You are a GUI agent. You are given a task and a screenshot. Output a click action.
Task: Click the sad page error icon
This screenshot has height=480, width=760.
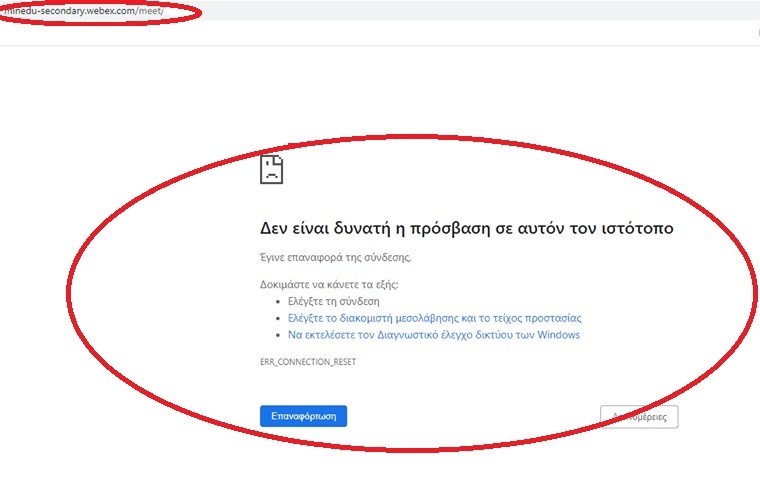pos(271,169)
